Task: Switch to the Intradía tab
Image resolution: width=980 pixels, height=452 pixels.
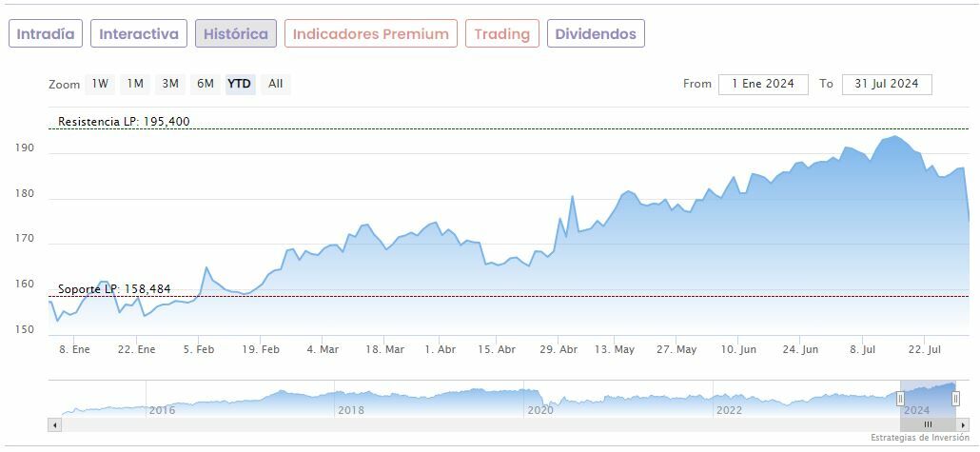Action: coord(46,34)
